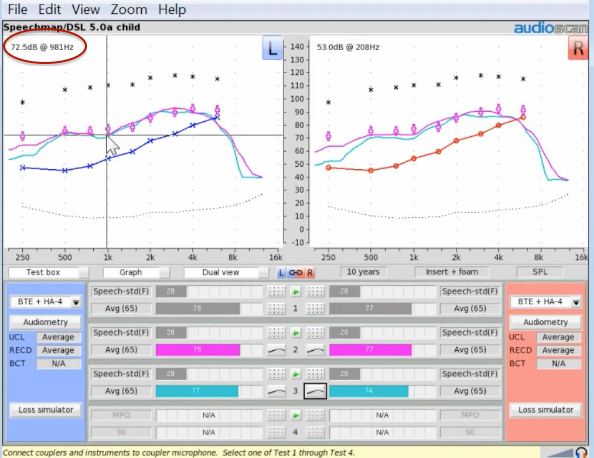Click the 10 years age button
594x458 pixels.
[x=363, y=272]
